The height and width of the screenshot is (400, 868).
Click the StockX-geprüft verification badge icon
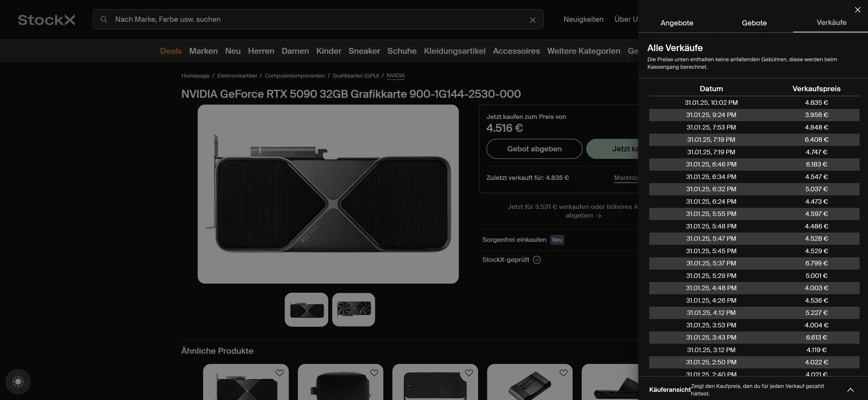(x=537, y=260)
